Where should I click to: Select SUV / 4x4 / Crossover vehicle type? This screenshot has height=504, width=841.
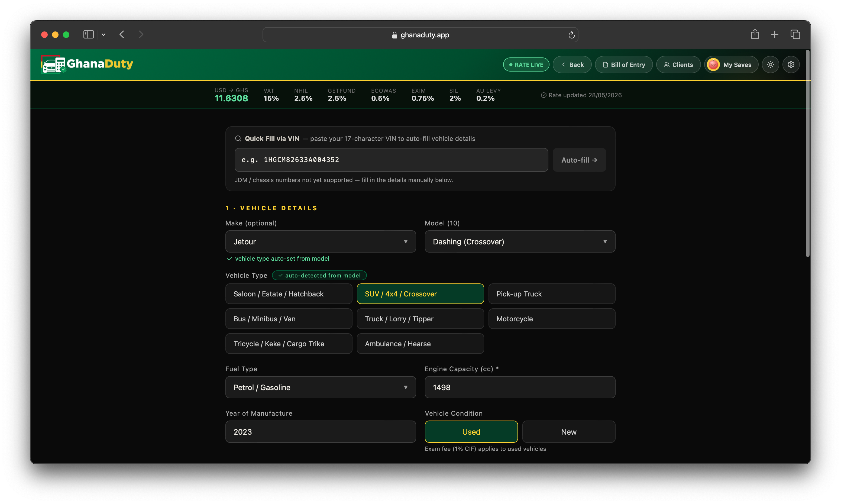(x=420, y=294)
